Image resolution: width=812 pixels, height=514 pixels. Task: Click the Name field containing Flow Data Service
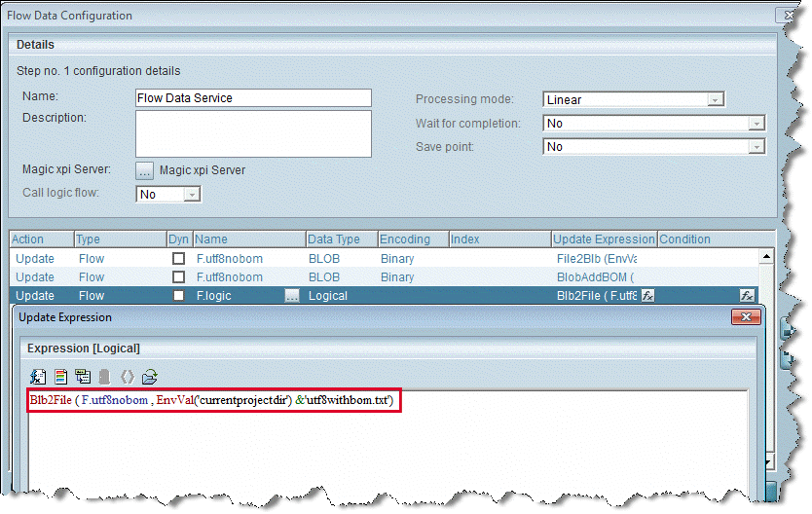point(253,97)
